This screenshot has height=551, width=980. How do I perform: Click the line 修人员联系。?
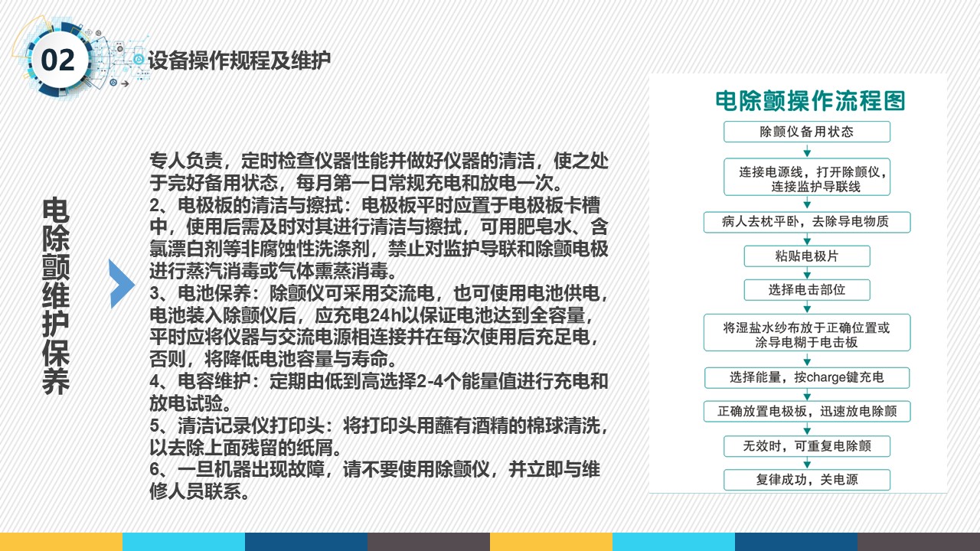200,491
